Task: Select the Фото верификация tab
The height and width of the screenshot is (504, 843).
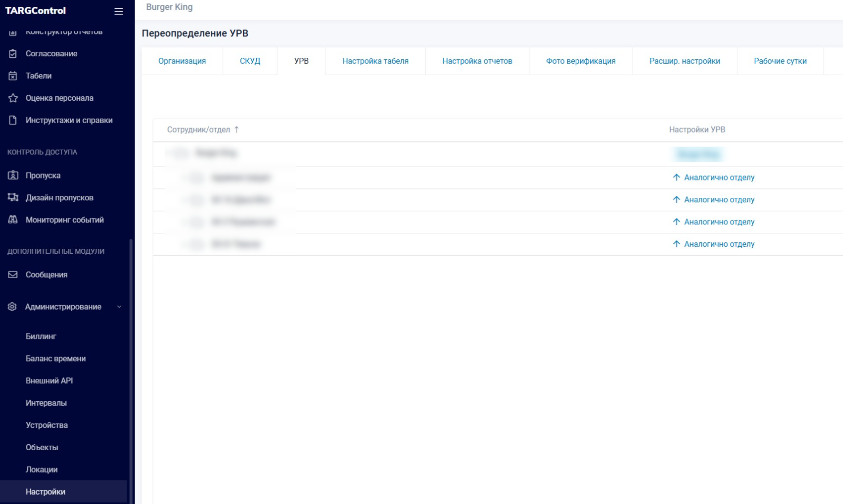Action: pyautogui.click(x=580, y=61)
